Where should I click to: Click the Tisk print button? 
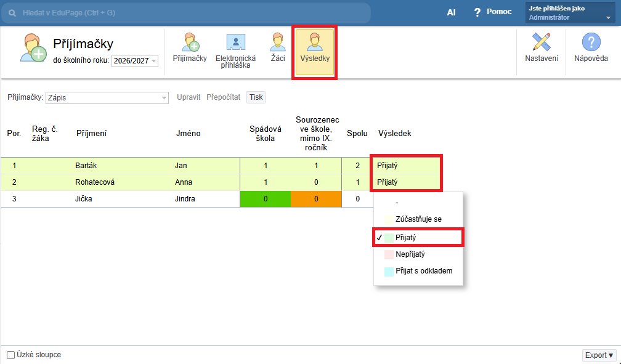[256, 97]
